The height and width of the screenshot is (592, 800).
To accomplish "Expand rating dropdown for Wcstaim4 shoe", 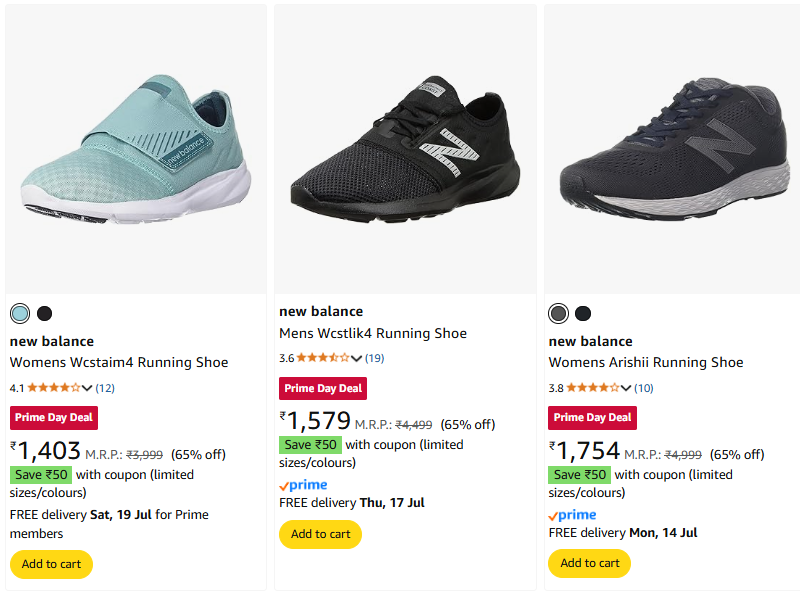I will 87,388.
